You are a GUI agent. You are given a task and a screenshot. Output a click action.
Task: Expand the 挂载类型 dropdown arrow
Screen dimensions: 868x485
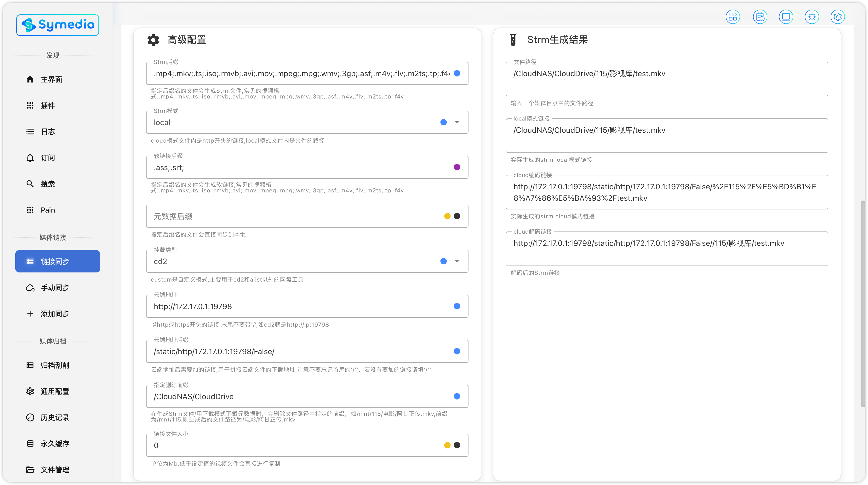click(x=457, y=261)
